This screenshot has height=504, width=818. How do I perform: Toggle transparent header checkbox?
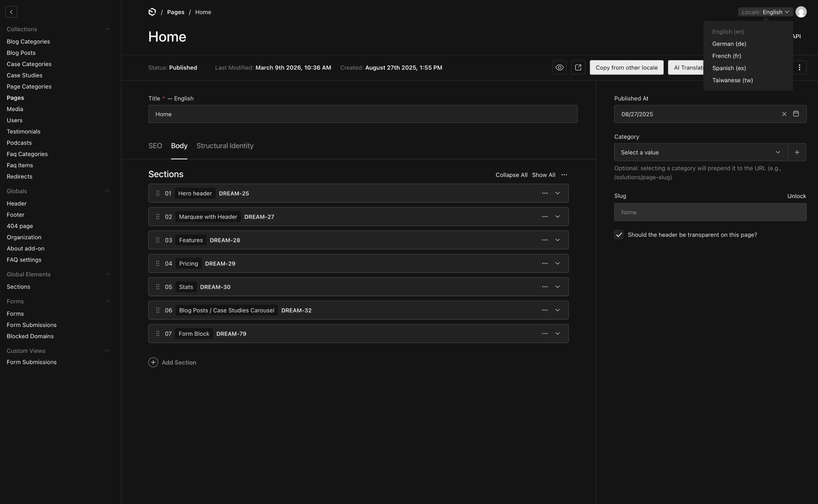pos(618,235)
